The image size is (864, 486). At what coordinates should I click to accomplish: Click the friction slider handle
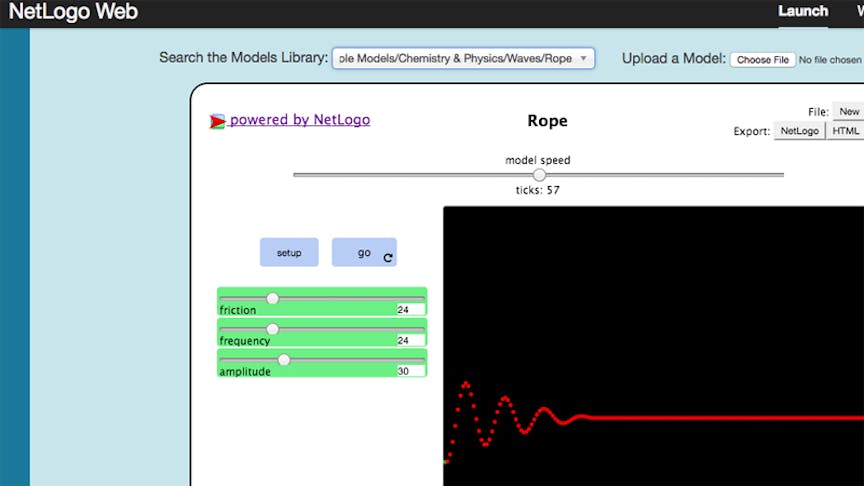click(272, 298)
